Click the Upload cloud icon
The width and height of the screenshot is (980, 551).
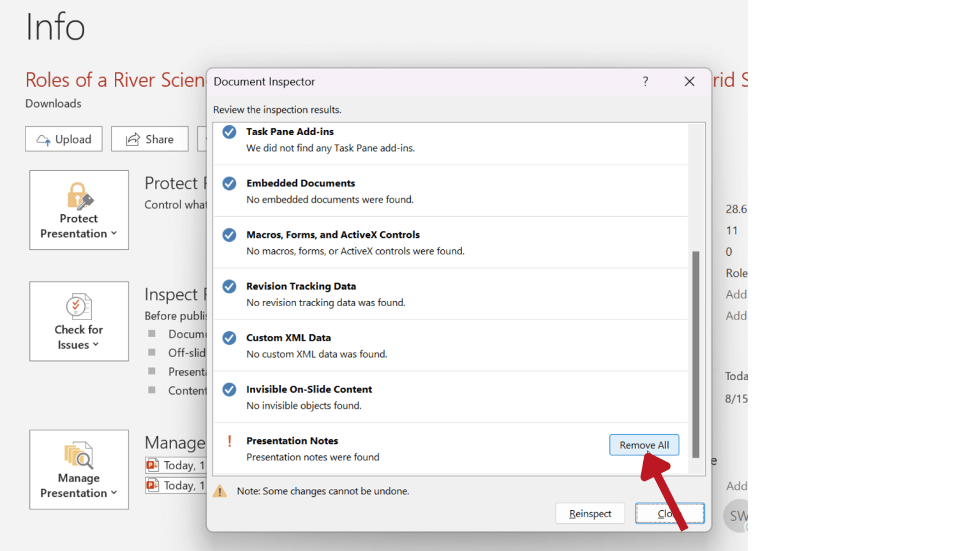pos(43,140)
